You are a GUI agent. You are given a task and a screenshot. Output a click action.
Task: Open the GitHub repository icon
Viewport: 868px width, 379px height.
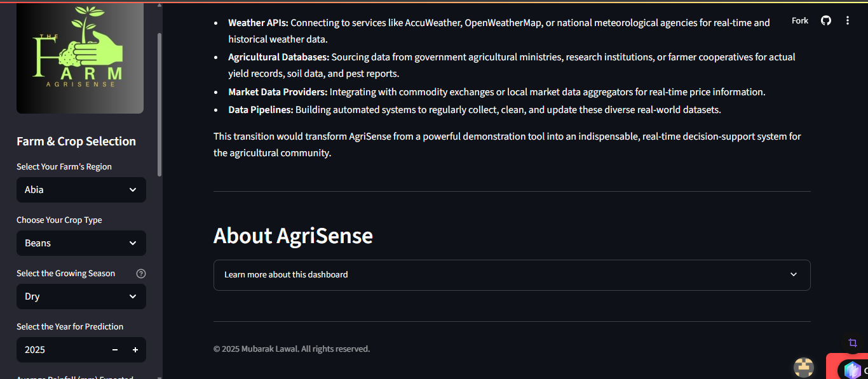click(x=826, y=20)
